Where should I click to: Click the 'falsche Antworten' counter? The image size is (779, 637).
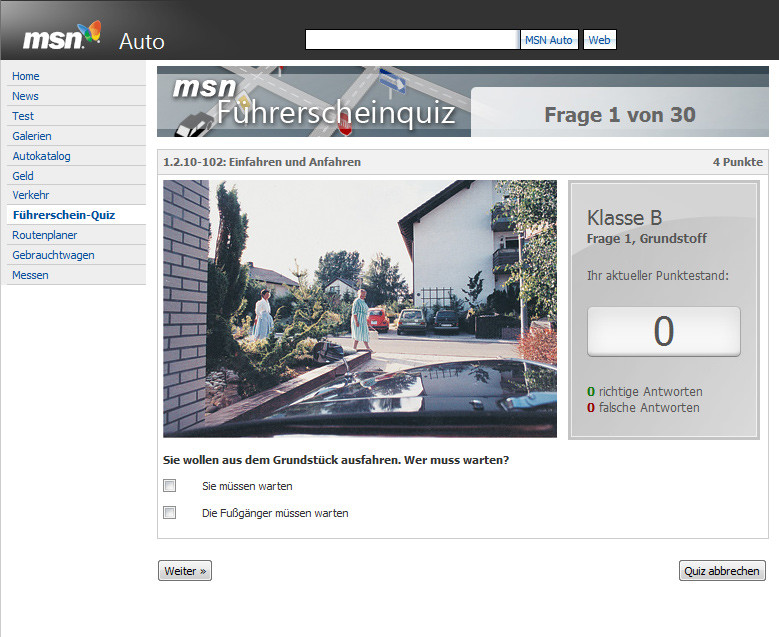click(x=643, y=407)
